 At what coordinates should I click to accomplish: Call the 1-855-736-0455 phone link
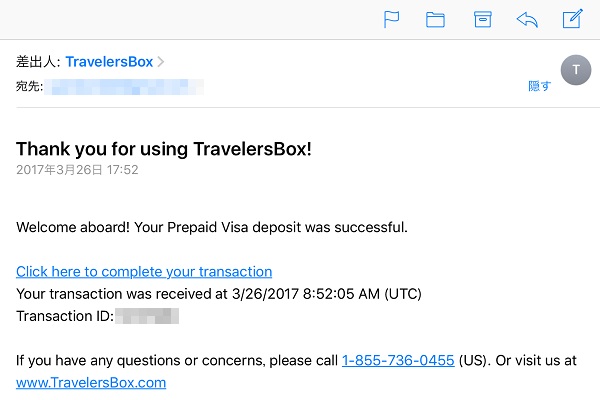398,360
